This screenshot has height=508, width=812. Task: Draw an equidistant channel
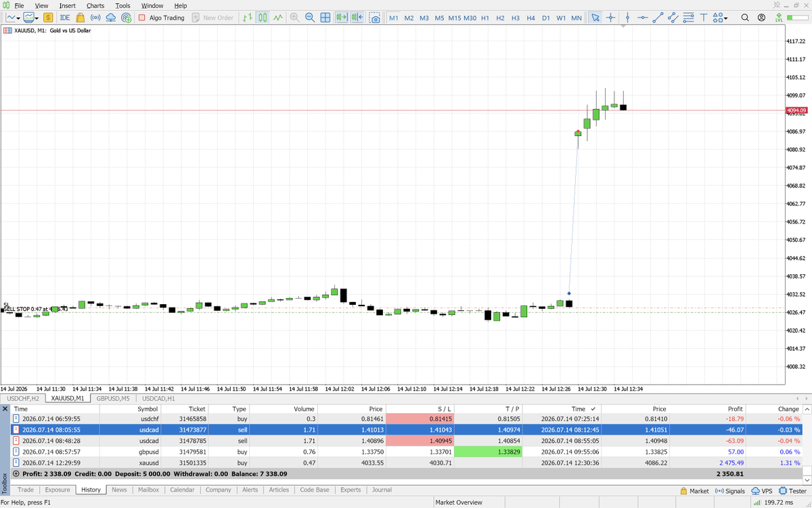[673, 18]
